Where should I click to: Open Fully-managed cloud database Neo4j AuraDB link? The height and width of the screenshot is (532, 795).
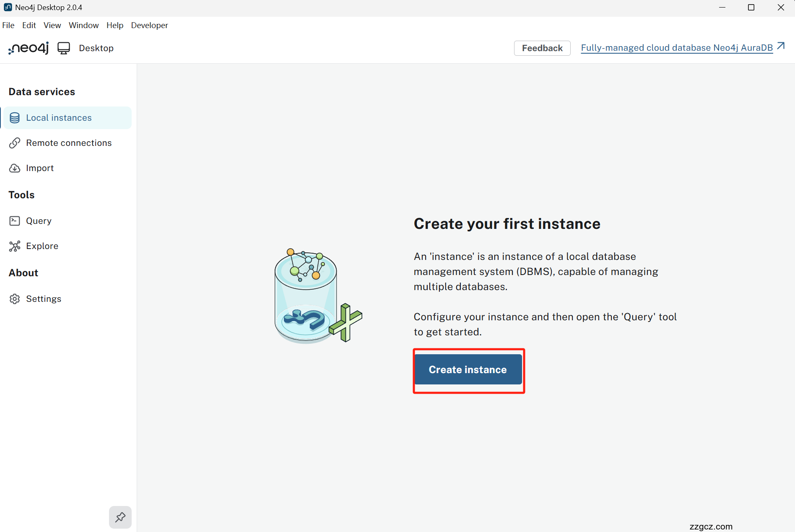coord(676,48)
